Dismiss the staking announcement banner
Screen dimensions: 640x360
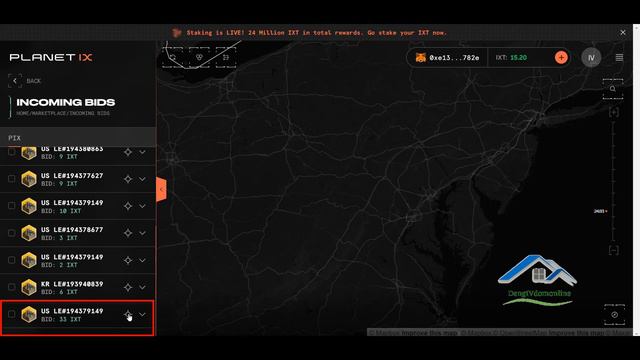[623, 33]
